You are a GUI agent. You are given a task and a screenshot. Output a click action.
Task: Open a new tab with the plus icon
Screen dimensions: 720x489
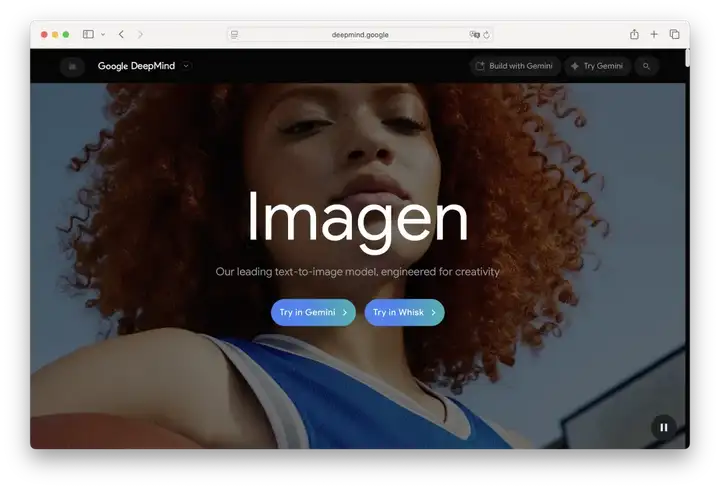(x=654, y=34)
